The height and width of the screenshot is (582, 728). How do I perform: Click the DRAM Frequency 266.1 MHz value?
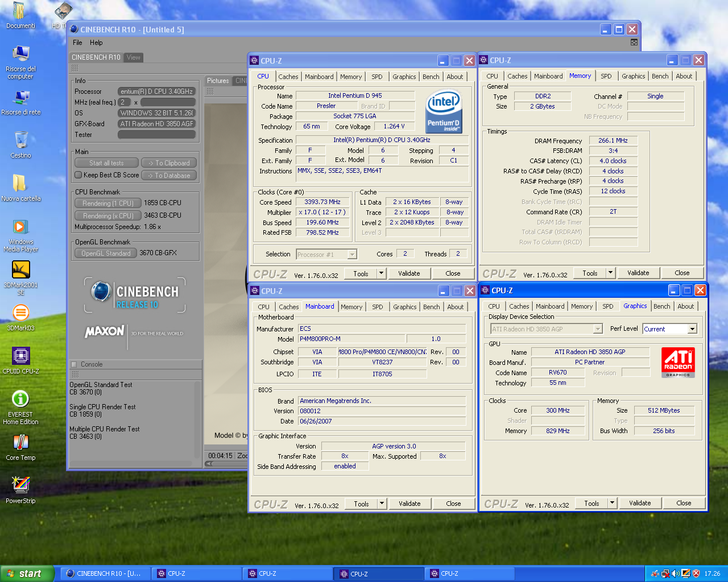(x=613, y=140)
